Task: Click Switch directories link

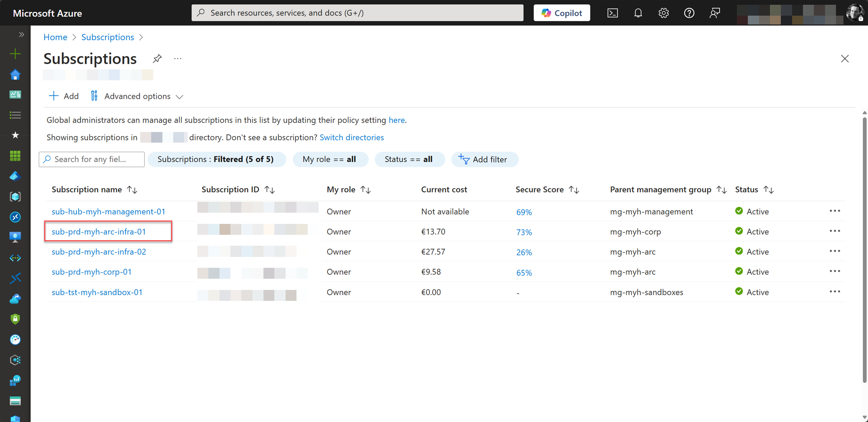Action: coord(351,137)
